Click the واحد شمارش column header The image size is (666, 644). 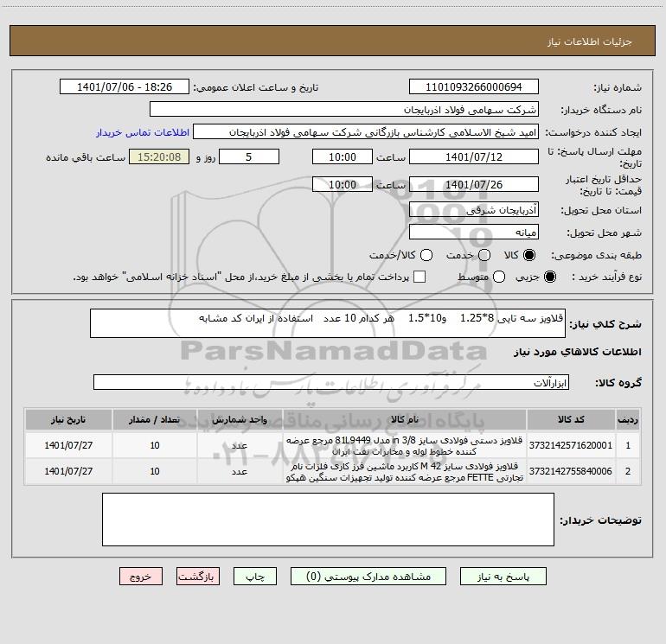coord(240,419)
